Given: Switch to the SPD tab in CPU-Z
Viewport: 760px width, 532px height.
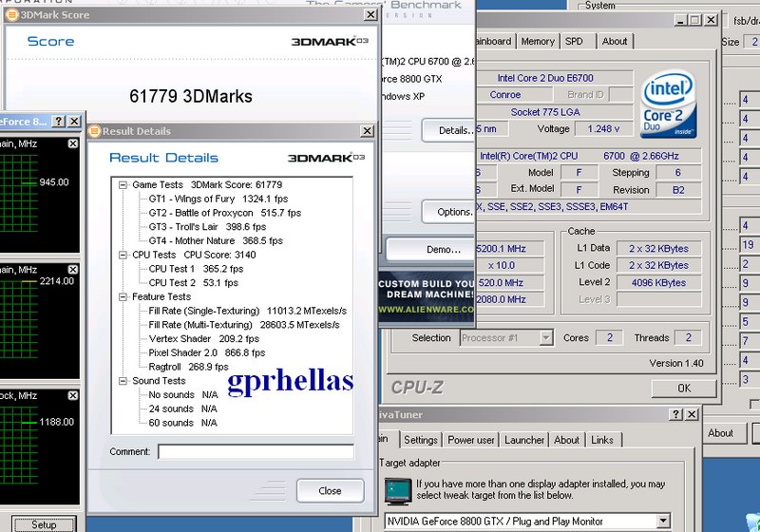Looking at the screenshot, I should [x=577, y=42].
